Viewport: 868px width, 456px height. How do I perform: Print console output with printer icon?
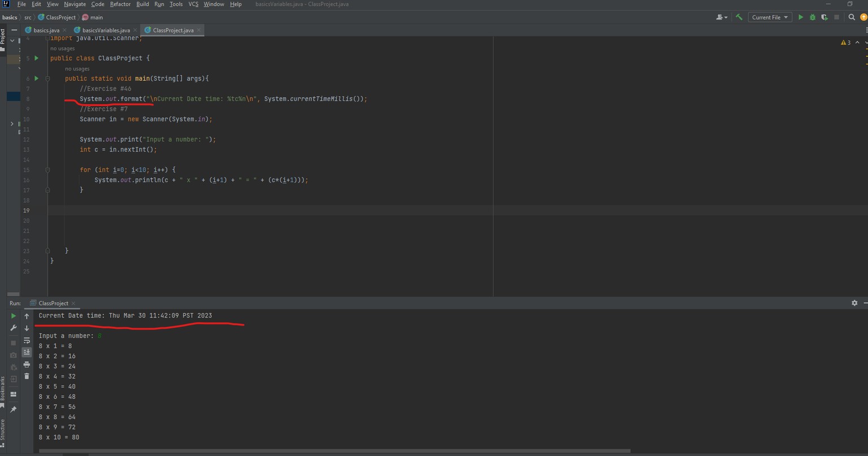[27, 364]
